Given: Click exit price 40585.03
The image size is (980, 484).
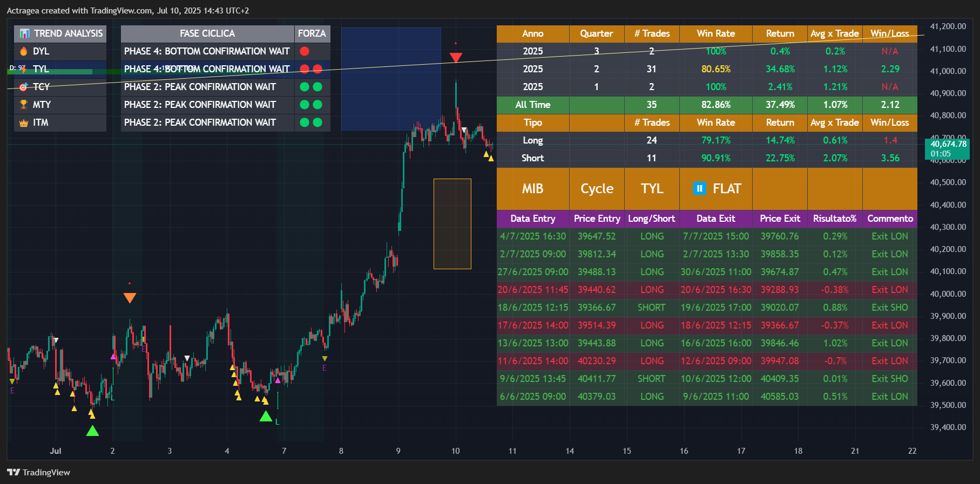Looking at the screenshot, I should pos(780,397).
